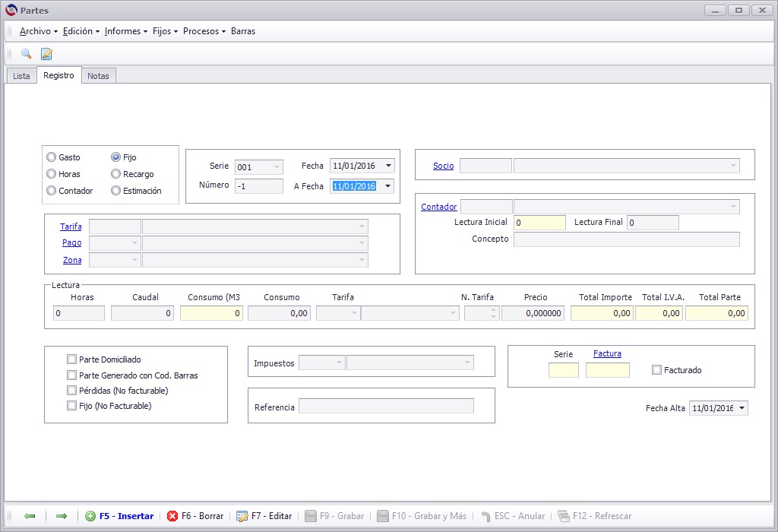Open the Fecha Alta date dropdown
Viewport: 778px width, 532px height.
(742, 408)
